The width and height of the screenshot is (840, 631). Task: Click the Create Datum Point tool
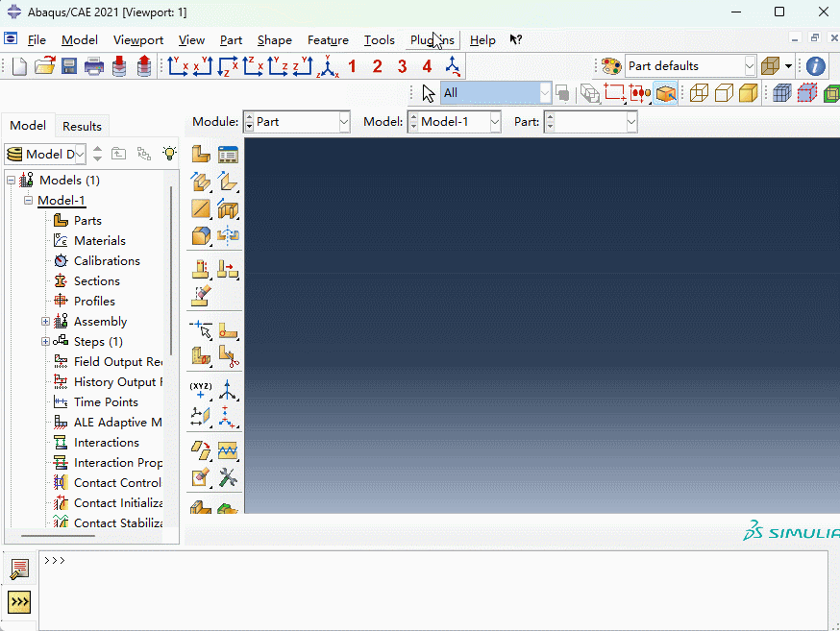click(201, 389)
